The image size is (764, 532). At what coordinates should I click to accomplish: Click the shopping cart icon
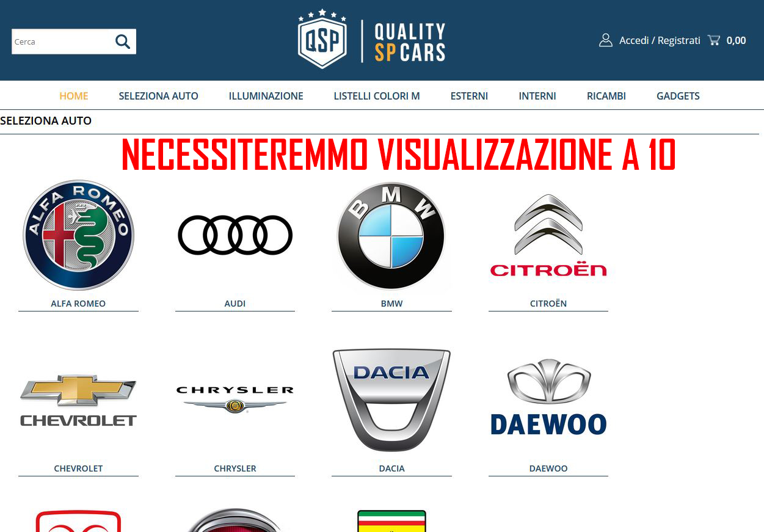[x=714, y=40]
